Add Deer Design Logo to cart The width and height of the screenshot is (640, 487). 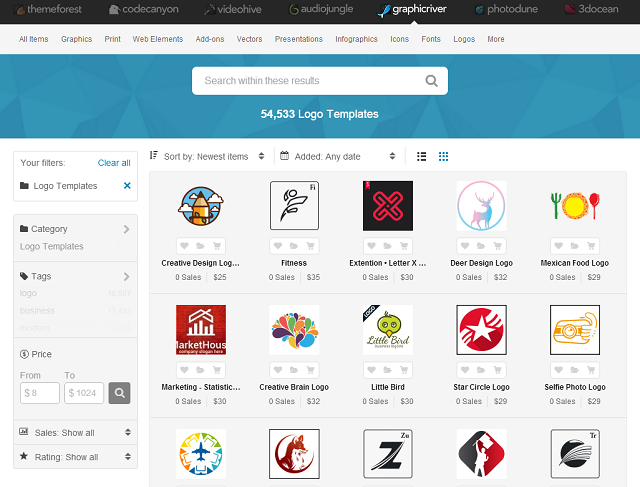[x=498, y=246]
